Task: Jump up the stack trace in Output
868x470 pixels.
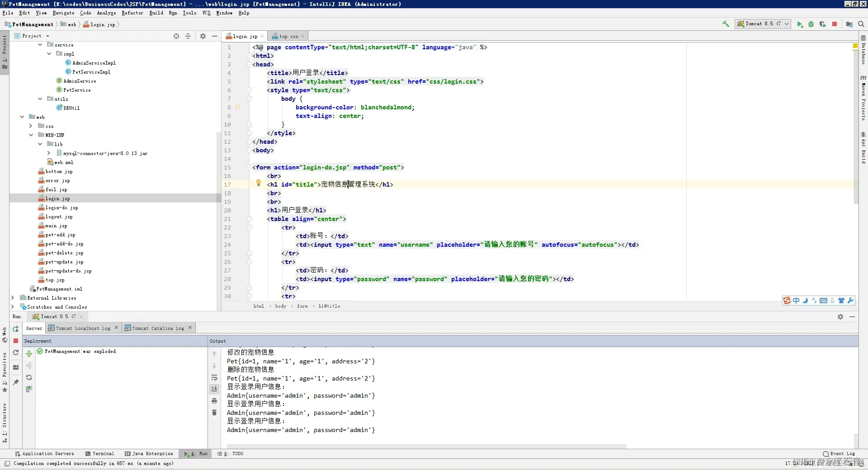Action: point(214,354)
